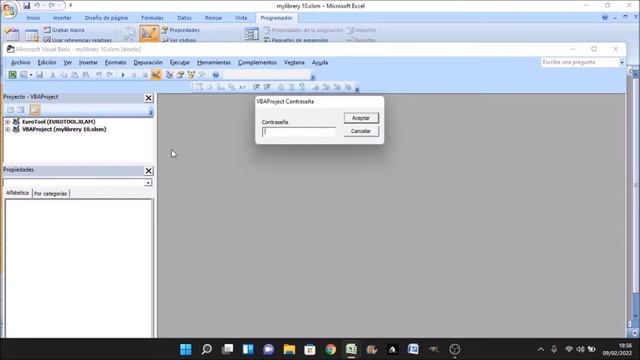
Task: Open UserForm toolbar options arrow
Action: click(357, 89)
